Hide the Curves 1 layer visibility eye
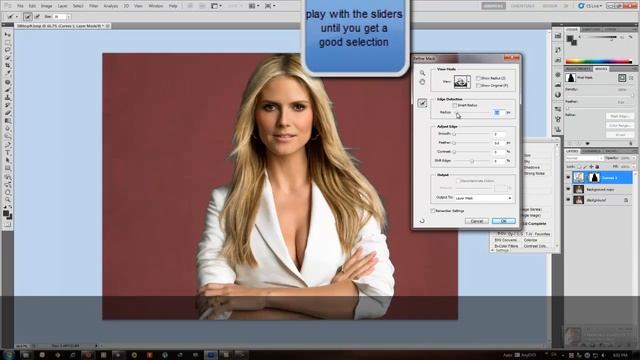The width and height of the screenshot is (640, 360). click(x=568, y=178)
